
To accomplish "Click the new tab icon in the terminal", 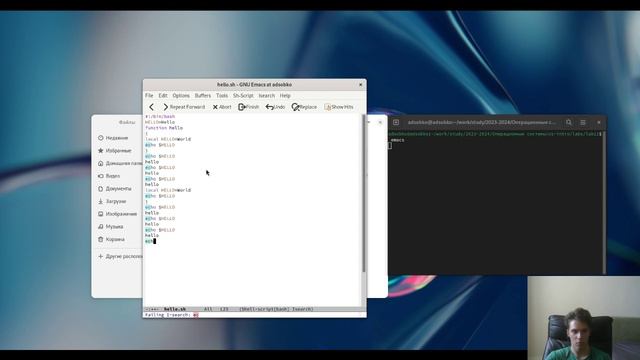I will [396, 122].
